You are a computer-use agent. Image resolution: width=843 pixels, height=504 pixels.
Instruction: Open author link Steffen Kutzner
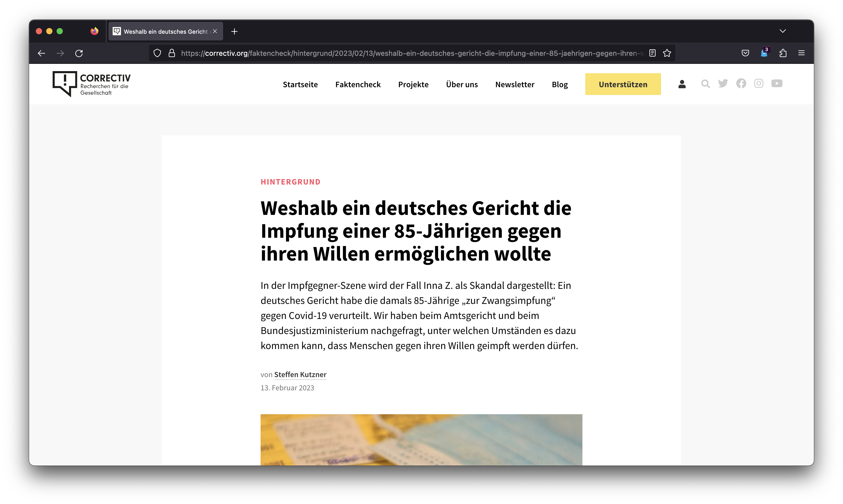click(300, 374)
